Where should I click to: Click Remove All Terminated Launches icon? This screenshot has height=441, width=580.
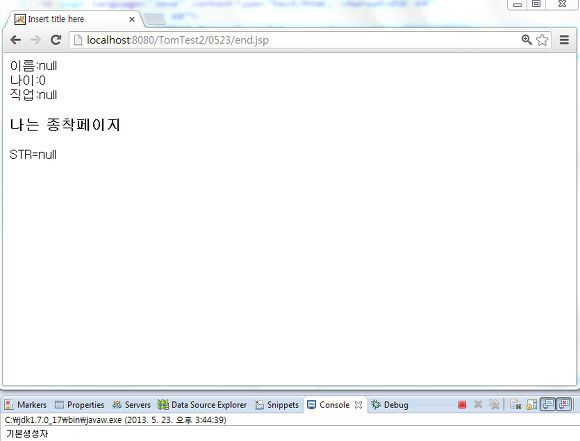click(494, 404)
